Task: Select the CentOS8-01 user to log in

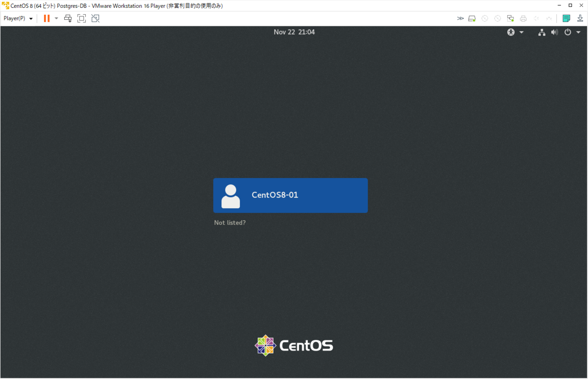Action: tap(291, 195)
